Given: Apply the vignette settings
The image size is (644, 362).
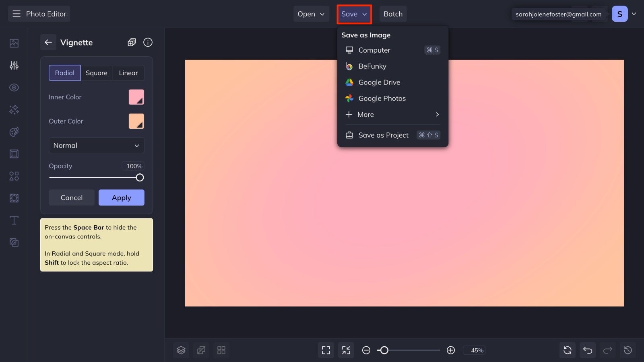Looking at the screenshot, I should click(x=121, y=197).
